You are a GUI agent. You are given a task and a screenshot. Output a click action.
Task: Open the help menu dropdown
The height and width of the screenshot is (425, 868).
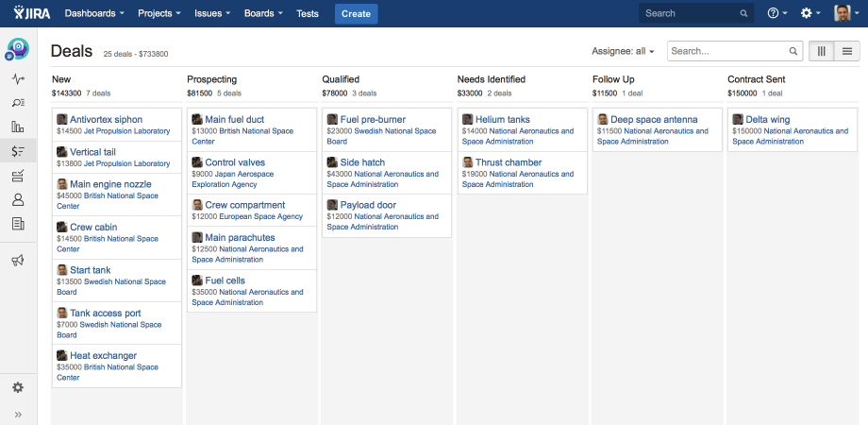pyautogui.click(x=779, y=13)
